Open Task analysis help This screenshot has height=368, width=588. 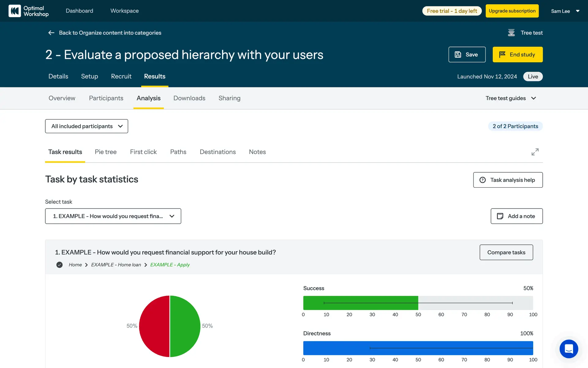pyautogui.click(x=507, y=180)
